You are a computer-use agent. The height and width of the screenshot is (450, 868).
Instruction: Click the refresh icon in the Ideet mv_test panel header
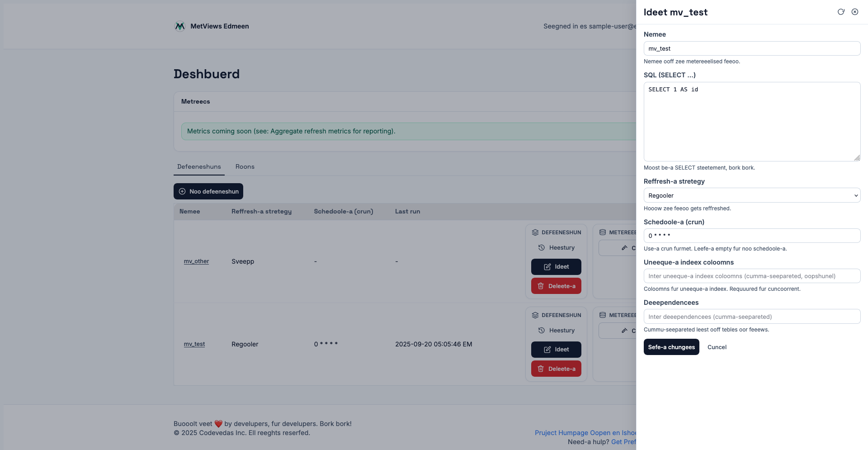[841, 12]
